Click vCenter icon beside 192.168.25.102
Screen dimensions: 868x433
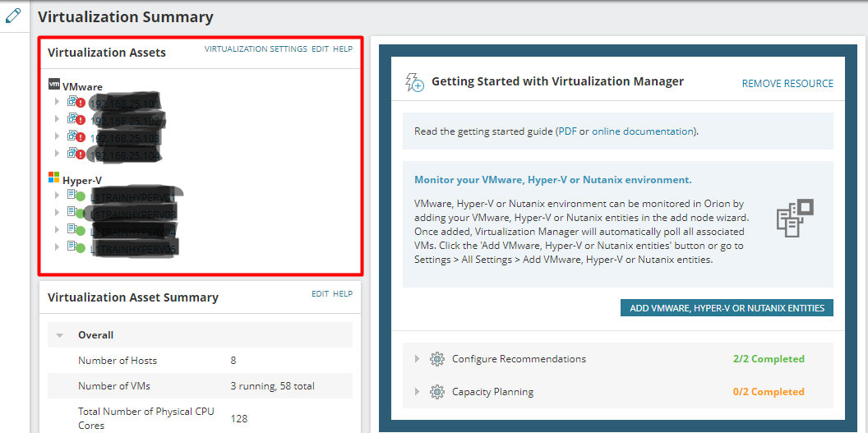(x=72, y=117)
